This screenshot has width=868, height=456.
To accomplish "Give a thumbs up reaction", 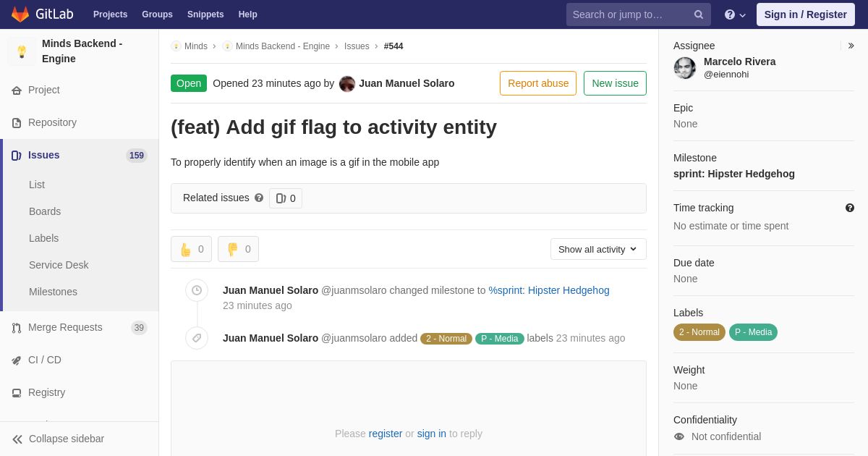I will point(191,249).
